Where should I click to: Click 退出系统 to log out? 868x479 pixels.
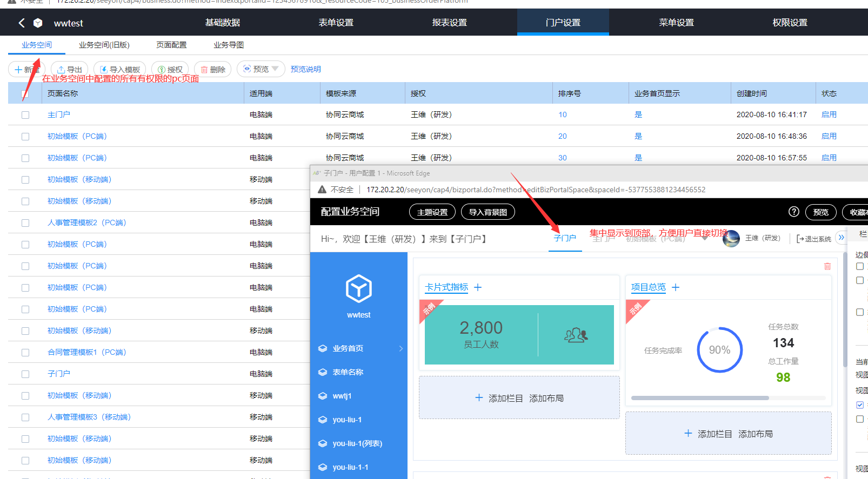tap(814, 239)
